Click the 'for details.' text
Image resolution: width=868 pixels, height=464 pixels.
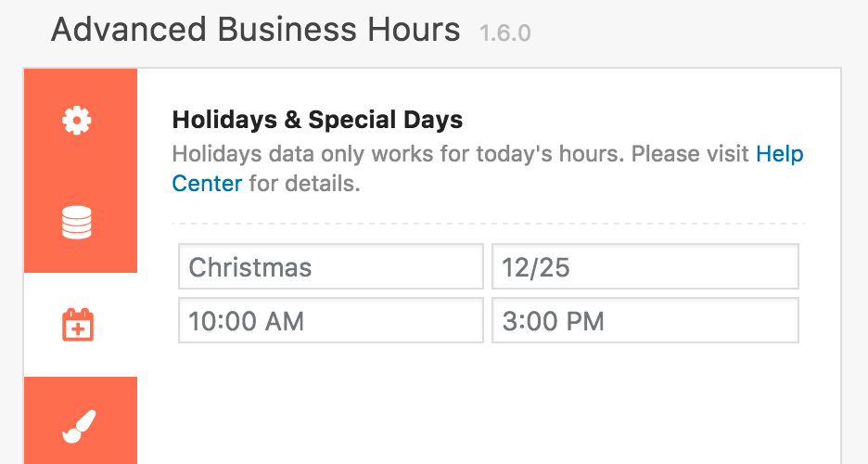tap(304, 183)
